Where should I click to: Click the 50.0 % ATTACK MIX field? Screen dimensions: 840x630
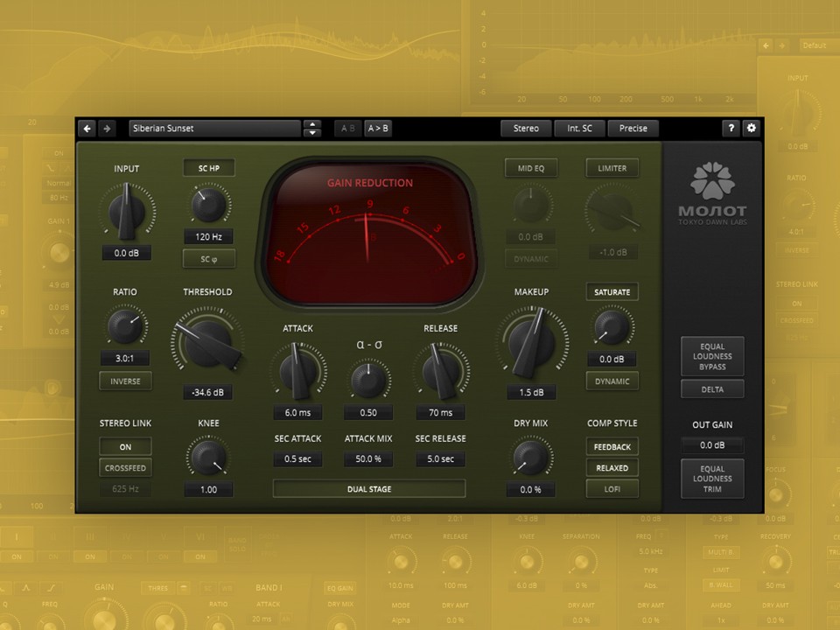pyautogui.click(x=368, y=459)
